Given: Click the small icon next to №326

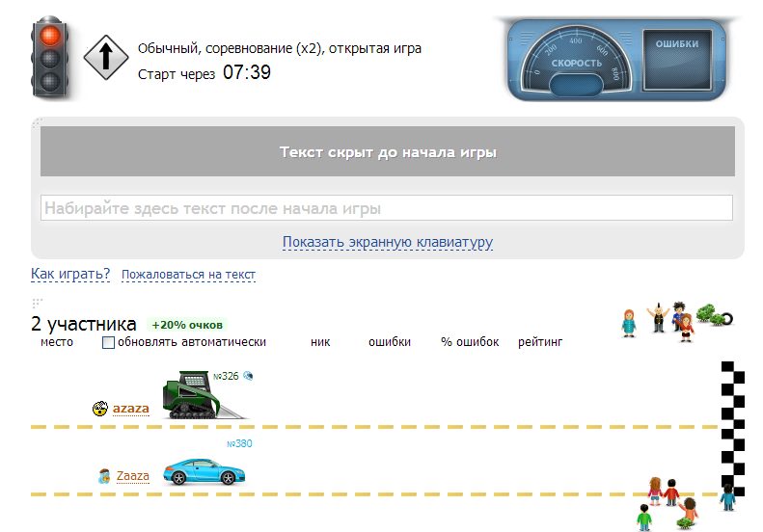Looking at the screenshot, I should 248,376.
